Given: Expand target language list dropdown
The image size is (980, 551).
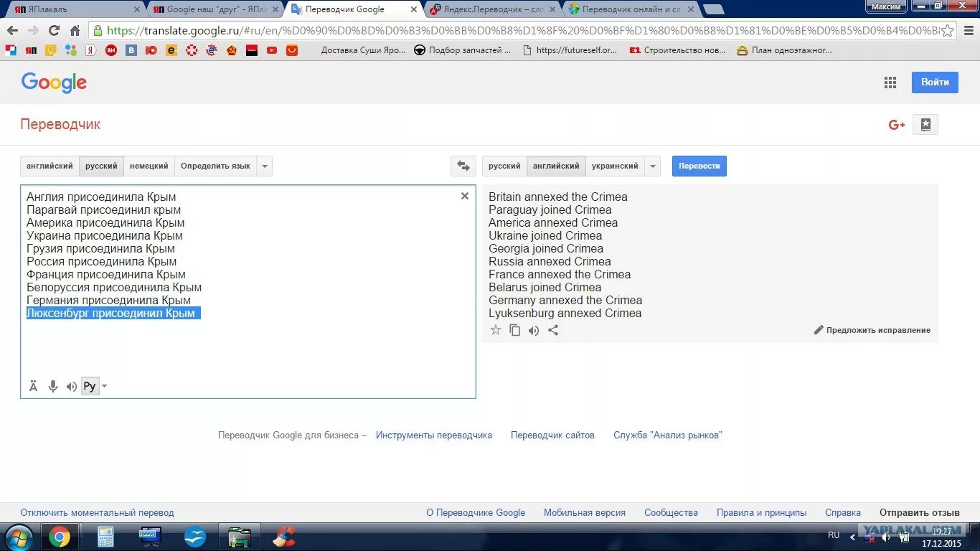Looking at the screenshot, I should coord(653,166).
